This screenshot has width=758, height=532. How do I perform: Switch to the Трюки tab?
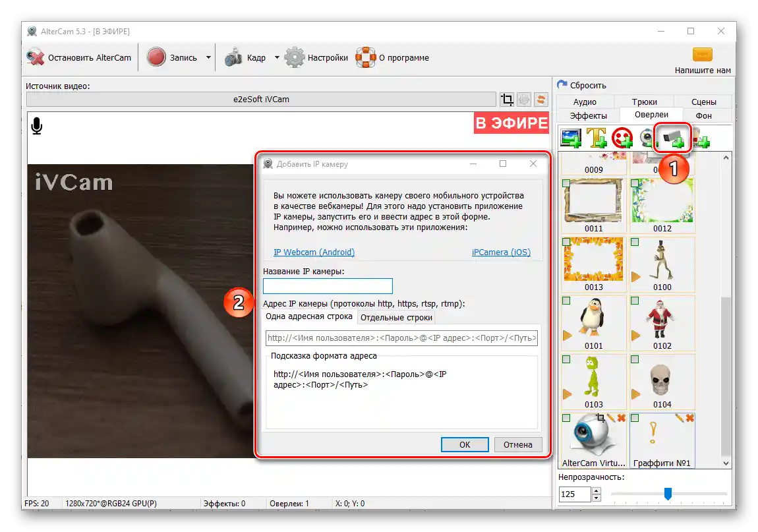pos(645,102)
